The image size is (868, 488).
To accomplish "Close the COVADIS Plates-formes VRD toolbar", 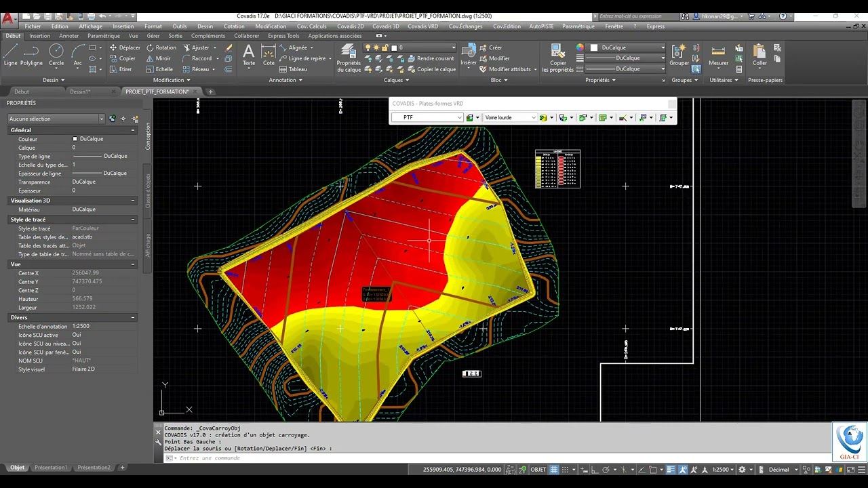I will click(x=671, y=104).
